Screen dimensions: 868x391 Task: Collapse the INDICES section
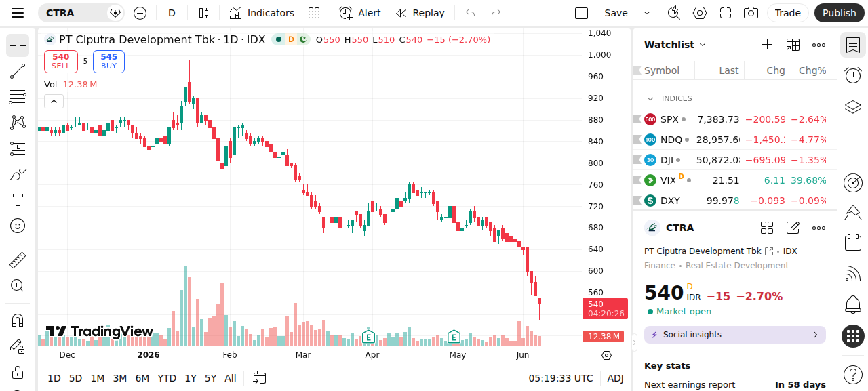650,98
